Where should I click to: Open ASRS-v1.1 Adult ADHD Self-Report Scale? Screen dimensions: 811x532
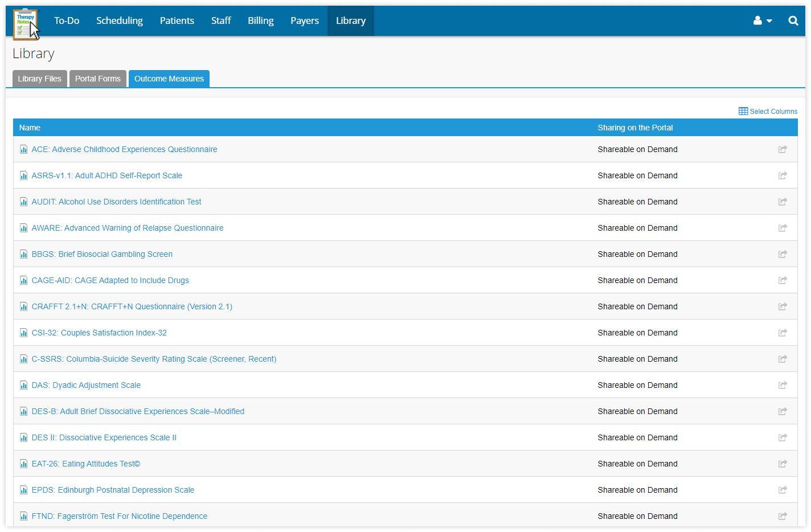[107, 175]
